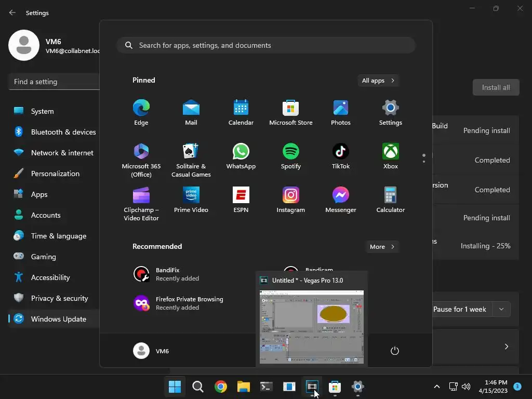Click the Settings gear on taskbar
Viewport: 532px width, 399px height.
point(357,387)
